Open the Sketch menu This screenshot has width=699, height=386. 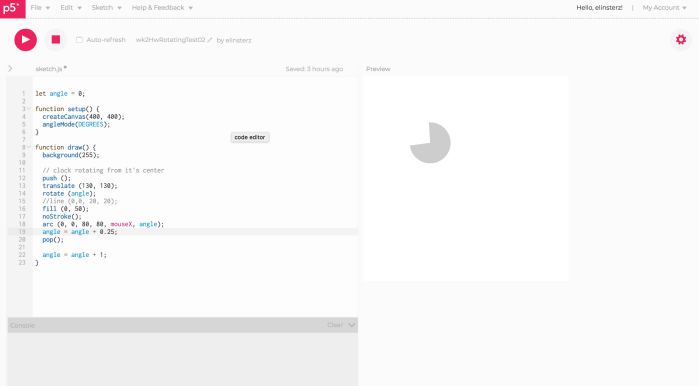pyautogui.click(x=106, y=8)
